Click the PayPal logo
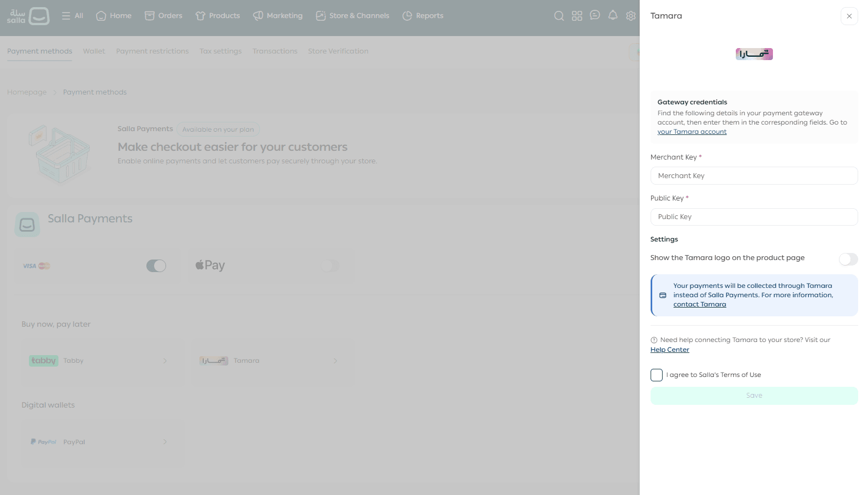 pos(44,442)
